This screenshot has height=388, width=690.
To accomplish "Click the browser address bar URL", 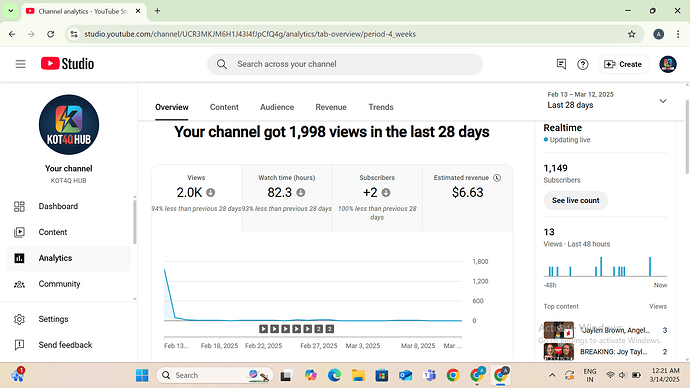I will click(x=250, y=34).
